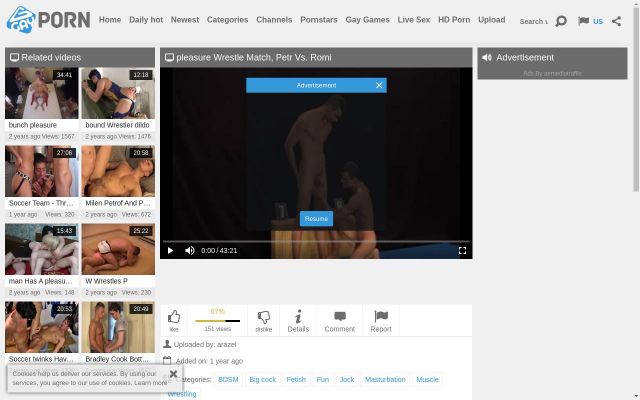Go to the Newest menu item

click(x=185, y=20)
